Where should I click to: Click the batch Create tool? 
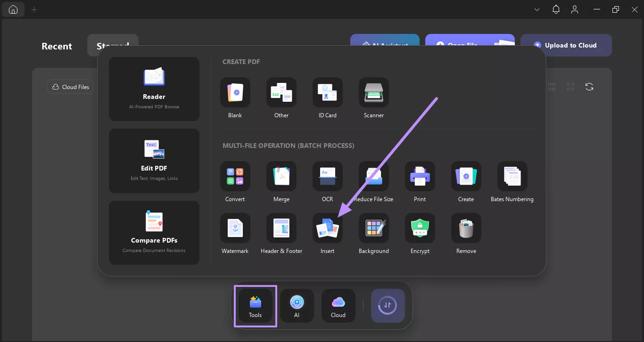click(466, 176)
